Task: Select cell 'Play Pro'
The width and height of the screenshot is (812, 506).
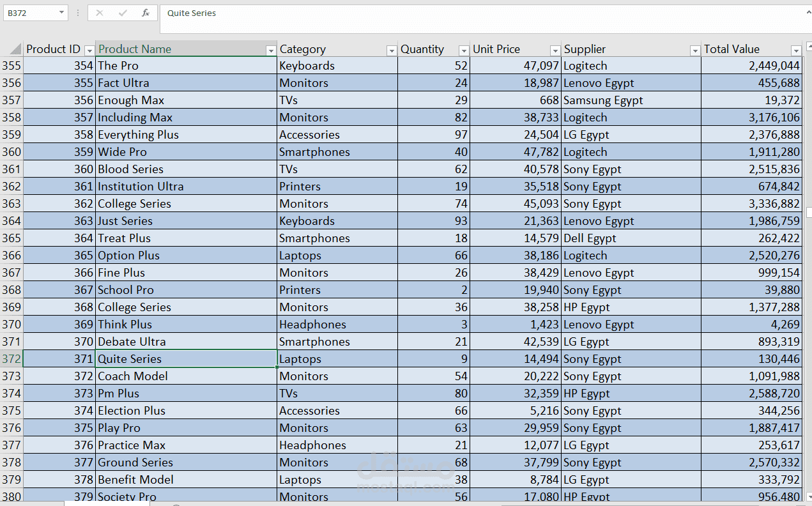Action: pos(186,428)
